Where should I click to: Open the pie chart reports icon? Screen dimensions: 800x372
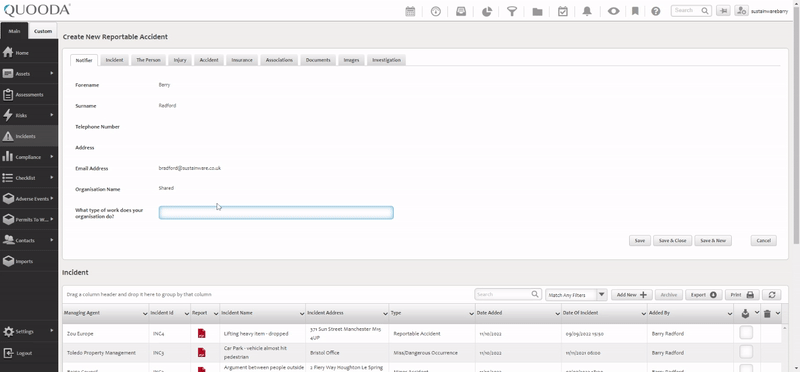(x=487, y=11)
